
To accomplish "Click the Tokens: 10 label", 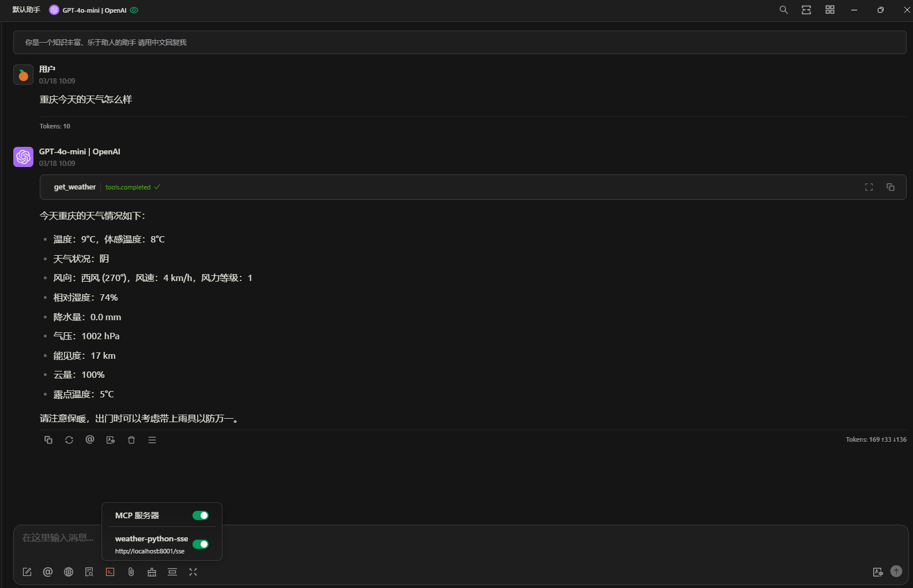I will 55,126.
